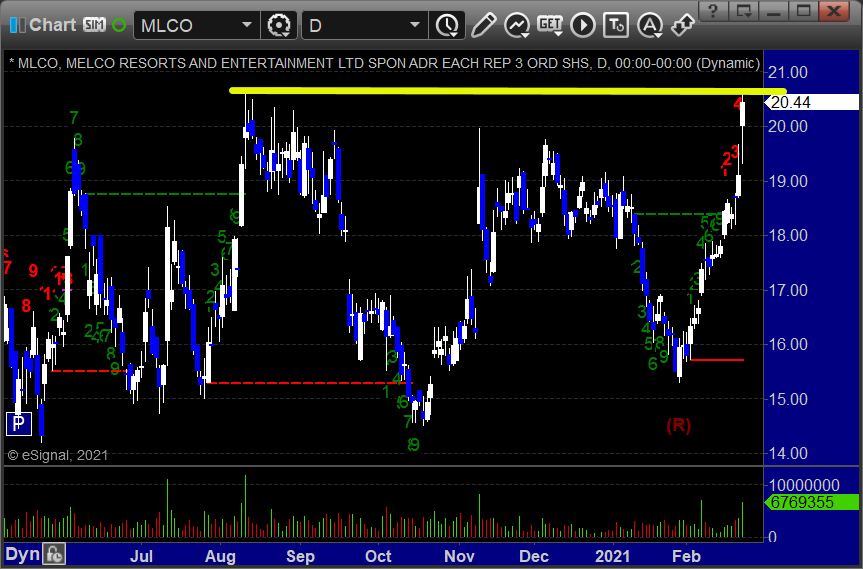
Task: Click the green 6769355 volume label
Action: (x=811, y=502)
